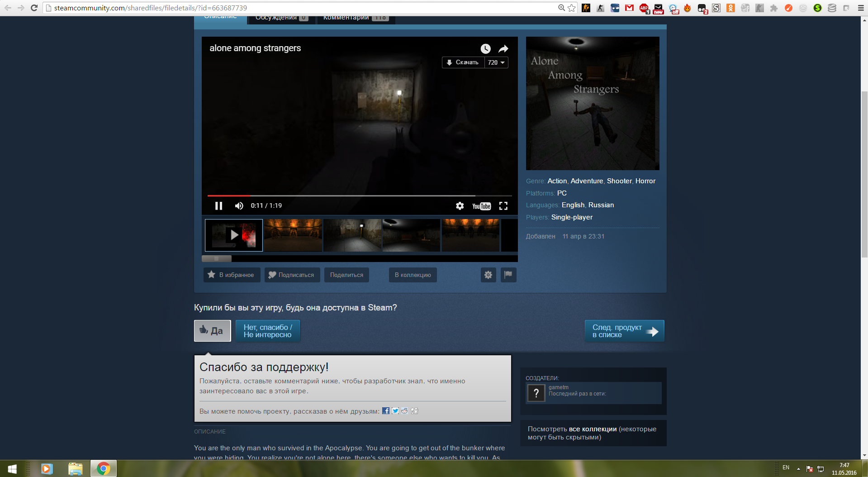This screenshot has height=477, width=868.
Task: Click the Поделиться button
Action: coord(346,275)
